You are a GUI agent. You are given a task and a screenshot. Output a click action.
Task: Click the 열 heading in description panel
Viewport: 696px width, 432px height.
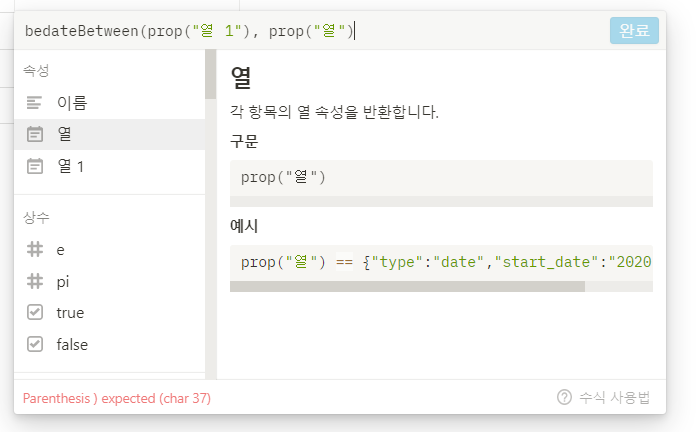[241, 77]
